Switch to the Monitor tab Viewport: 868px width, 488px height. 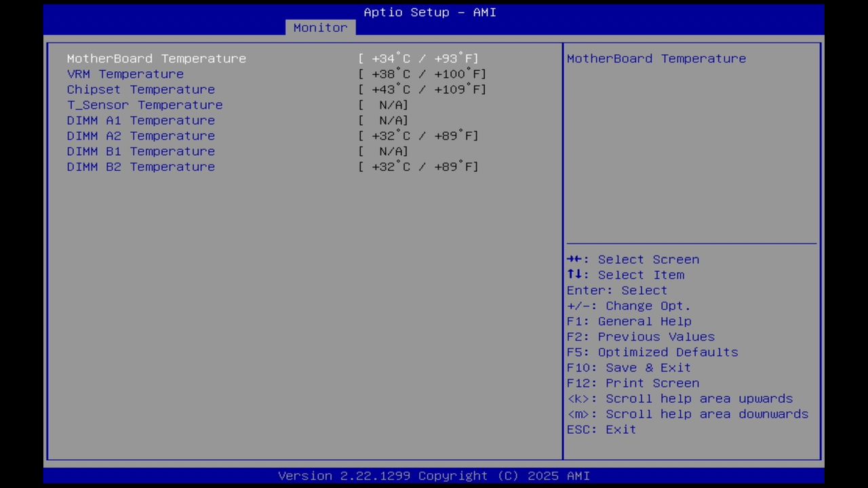tap(319, 27)
